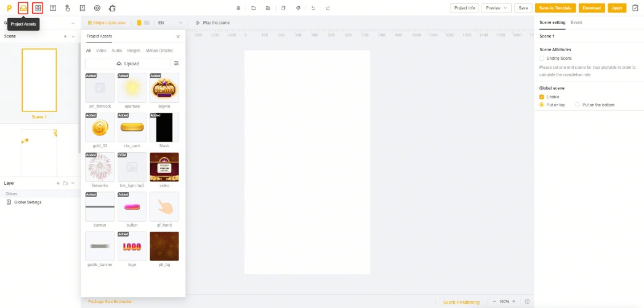The height and width of the screenshot is (308, 644).
Task: Collapse the top-left panel chevron
Action: point(73,23)
